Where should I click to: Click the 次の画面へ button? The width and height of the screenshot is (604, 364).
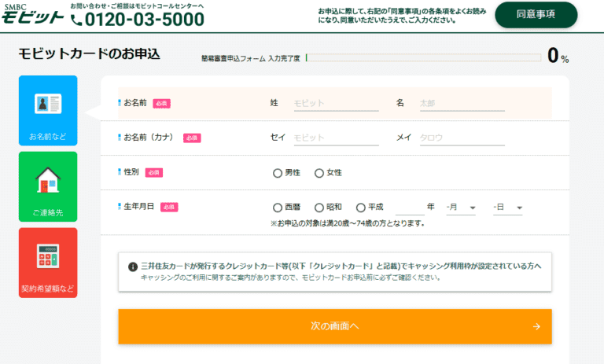pyautogui.click(x=335, y=326)
